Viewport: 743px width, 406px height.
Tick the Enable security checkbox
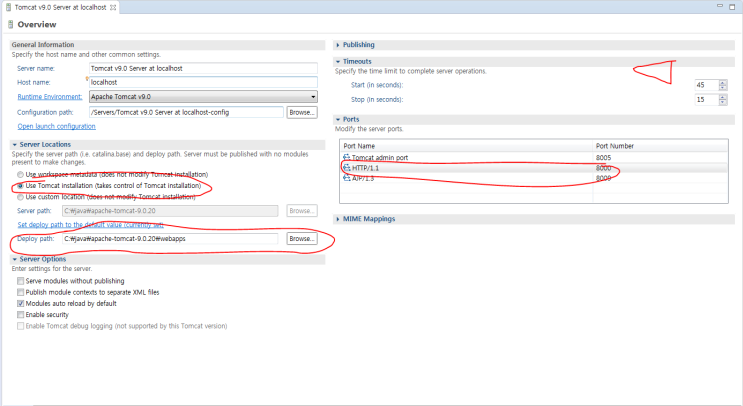pyautogui.click(x=21, y=314)
